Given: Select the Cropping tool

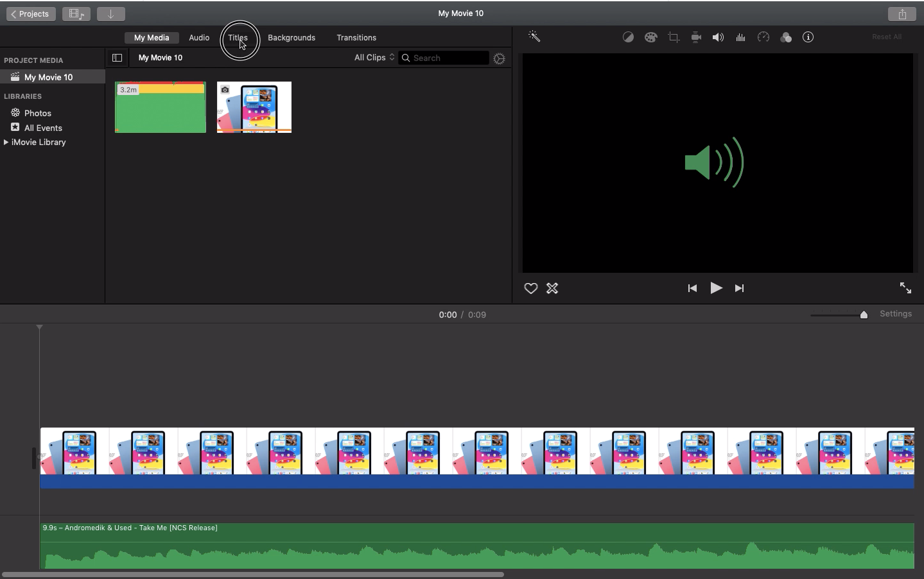Looking at the screenshot, I should click(674, 37).
